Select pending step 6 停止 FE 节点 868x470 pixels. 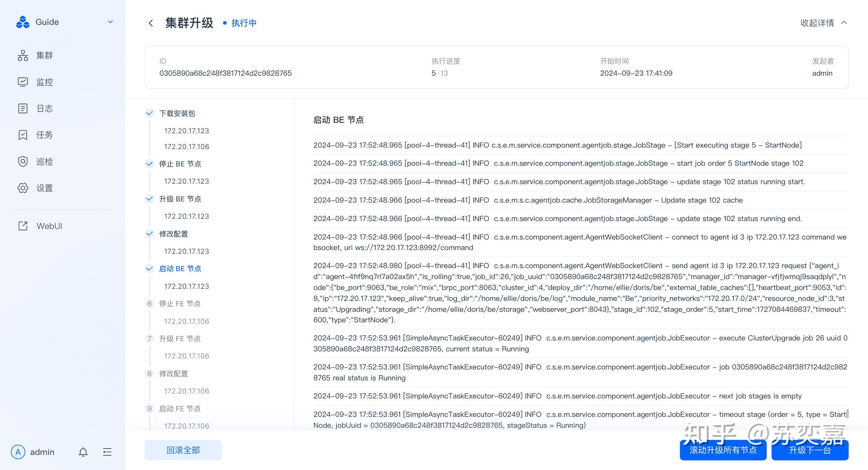click(179, 304)
